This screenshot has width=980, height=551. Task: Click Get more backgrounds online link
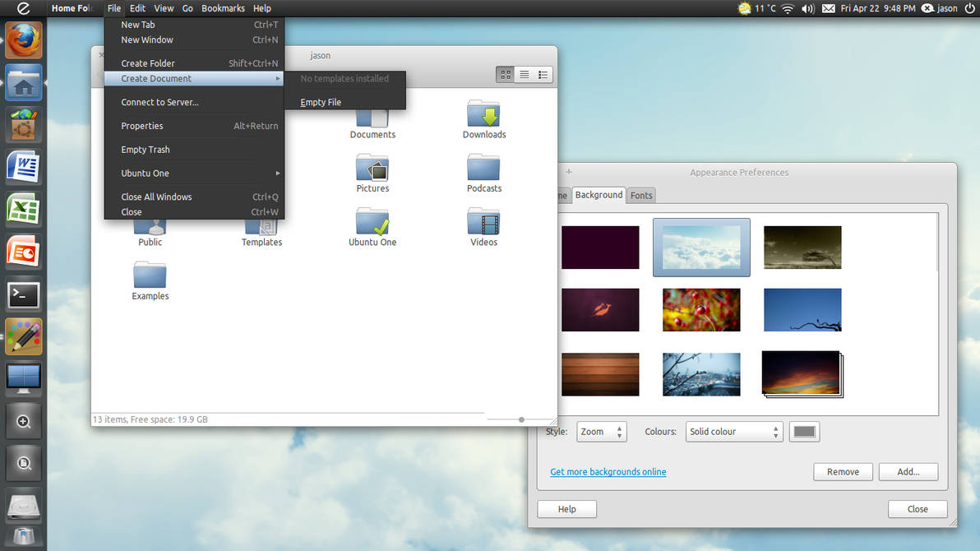point(608,471)
